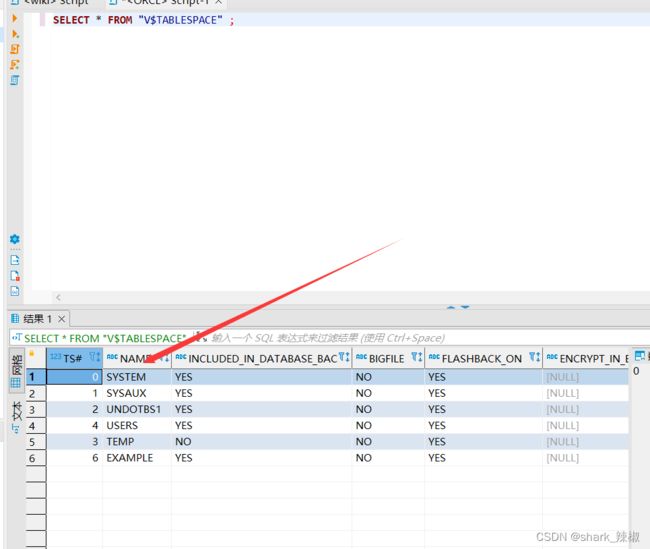Select the EXAMPLE name cell
Image resolution: width=650 pixels, height=549 pixels.
coord(137,458)
